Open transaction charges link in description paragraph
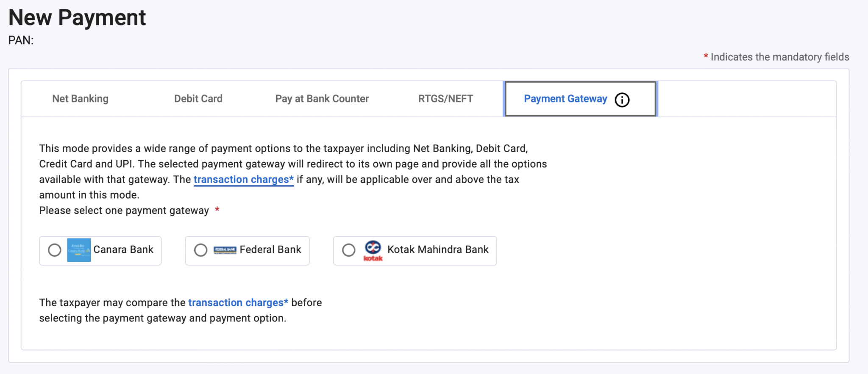868x374 pixels. [x=243, y=180]
